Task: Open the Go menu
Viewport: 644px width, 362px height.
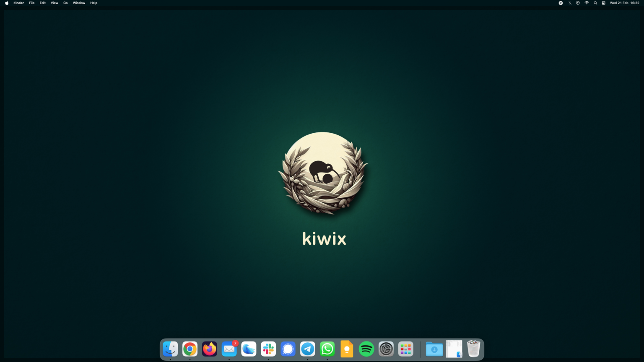Action: (65, 3)
